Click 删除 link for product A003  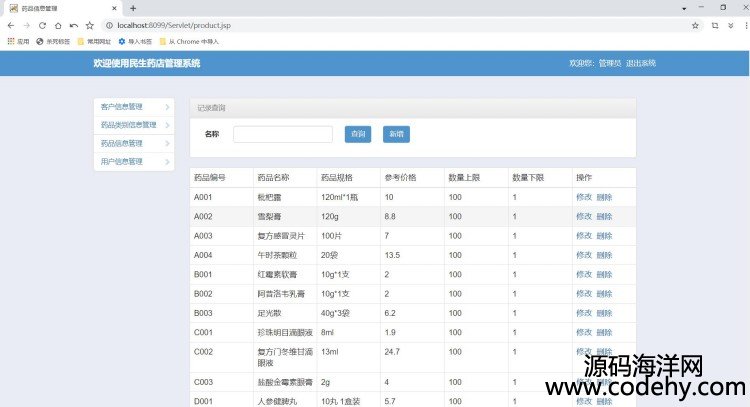[604, 235]
